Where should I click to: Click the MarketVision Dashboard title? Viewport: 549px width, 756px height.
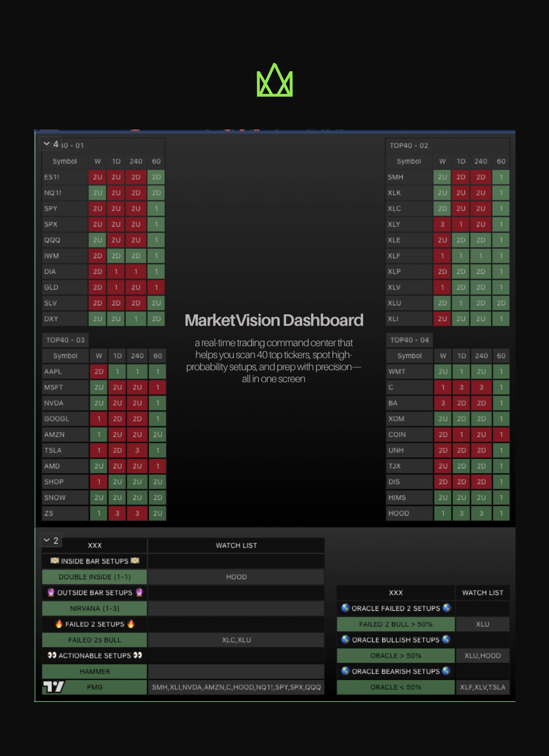click(274, 320)
